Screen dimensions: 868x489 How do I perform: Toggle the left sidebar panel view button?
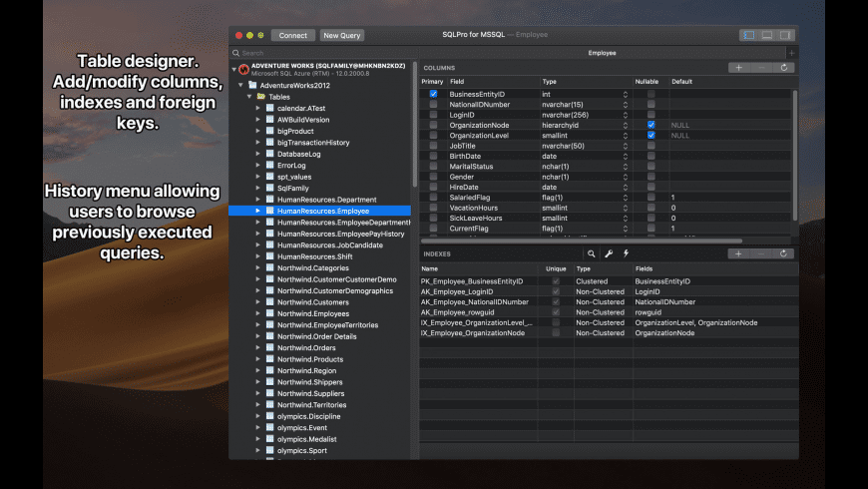(748, 35)
